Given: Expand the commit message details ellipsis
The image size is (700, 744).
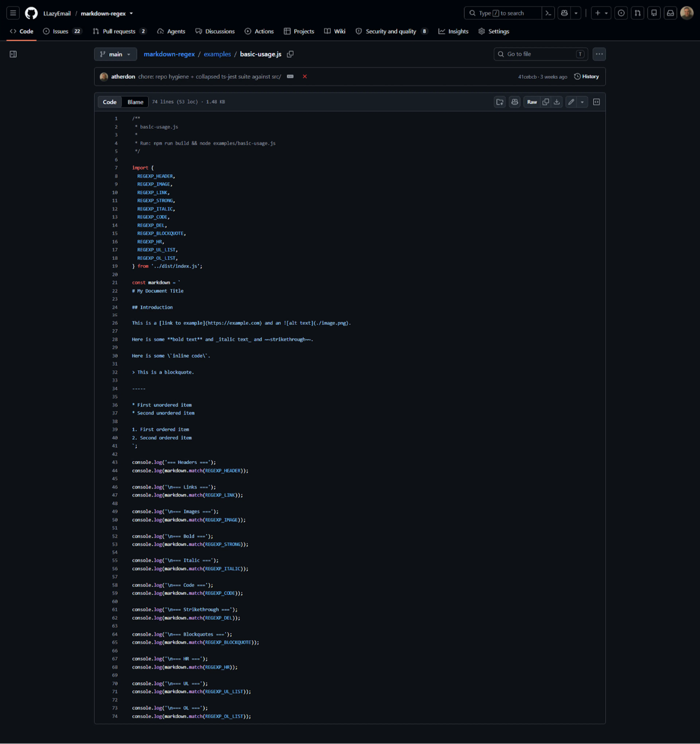Looking at the screenshot, I should (x=290, y=76).
